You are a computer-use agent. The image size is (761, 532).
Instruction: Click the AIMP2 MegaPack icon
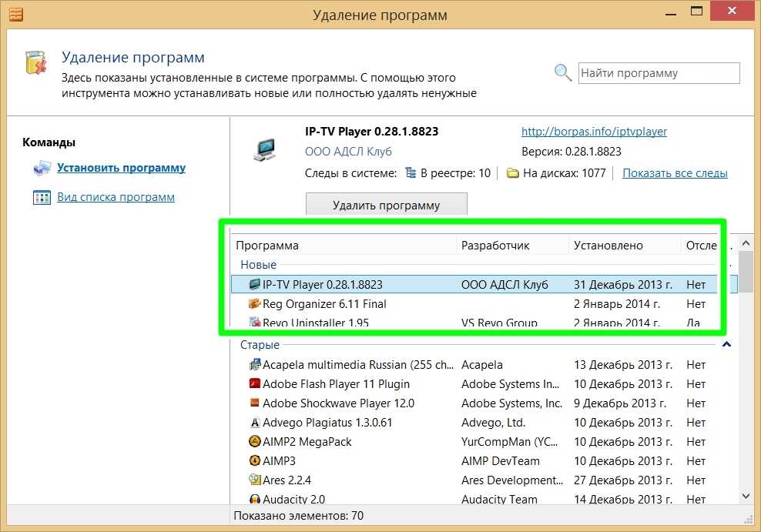click(255, 442)
